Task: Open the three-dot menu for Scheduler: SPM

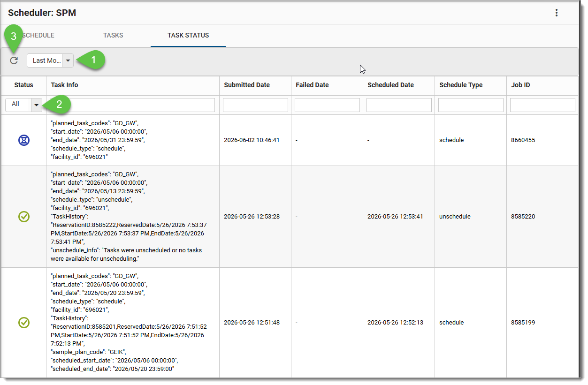Action: coord(557,13)
